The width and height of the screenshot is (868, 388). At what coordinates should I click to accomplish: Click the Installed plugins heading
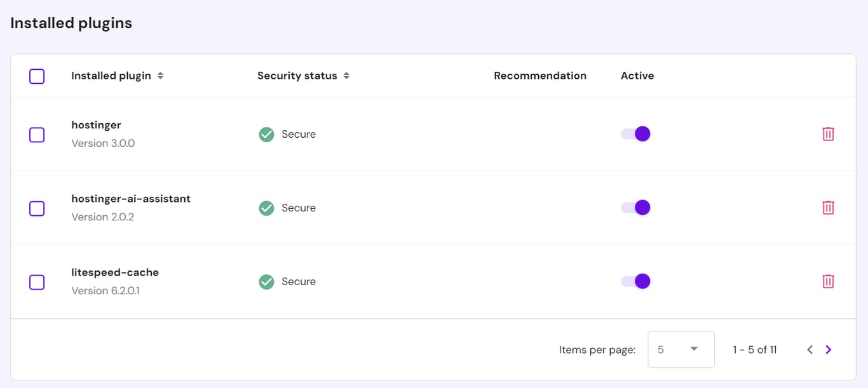[71, 22]
